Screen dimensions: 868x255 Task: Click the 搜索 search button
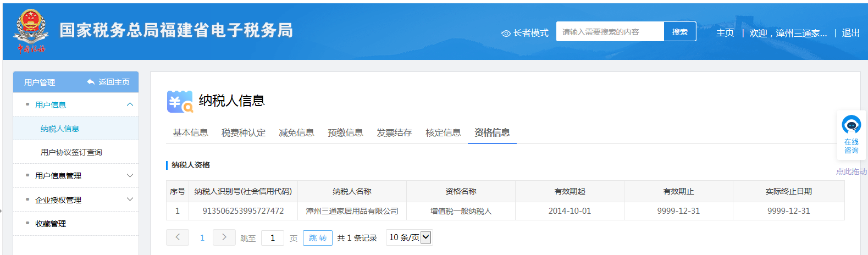tap(679, 32)
